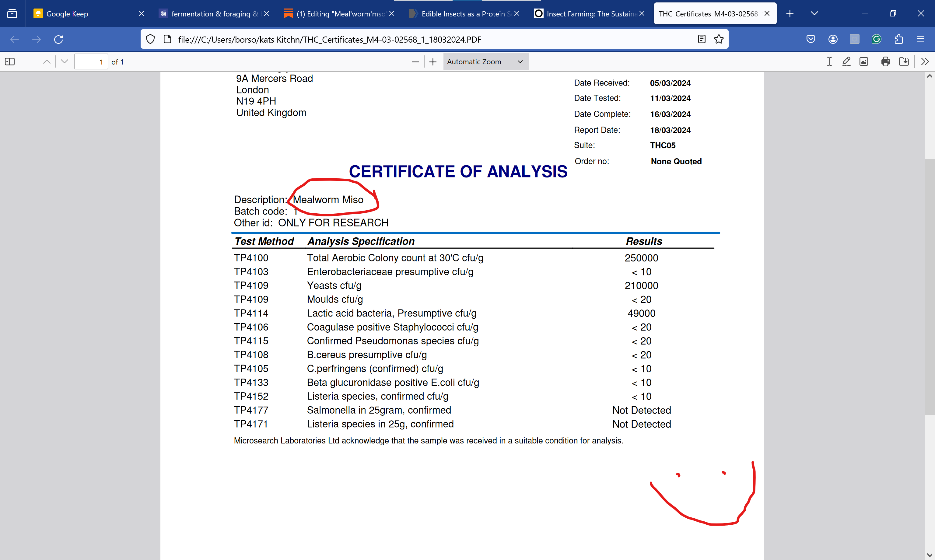Image resolution: width=935 pixels, height=560 pixels.
Task: Reload the current page
Action: tap(58, 39)
